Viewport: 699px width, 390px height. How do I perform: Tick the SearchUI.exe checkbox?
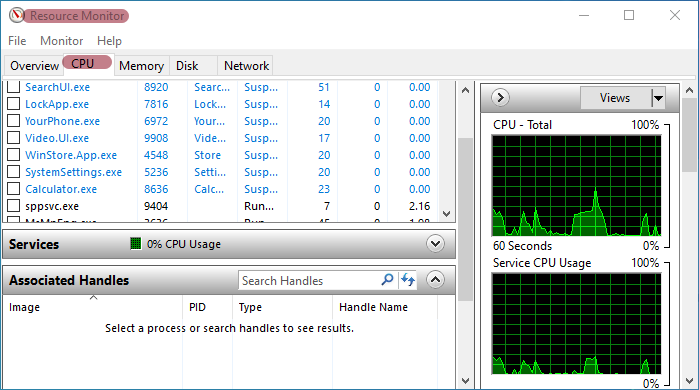13,87
